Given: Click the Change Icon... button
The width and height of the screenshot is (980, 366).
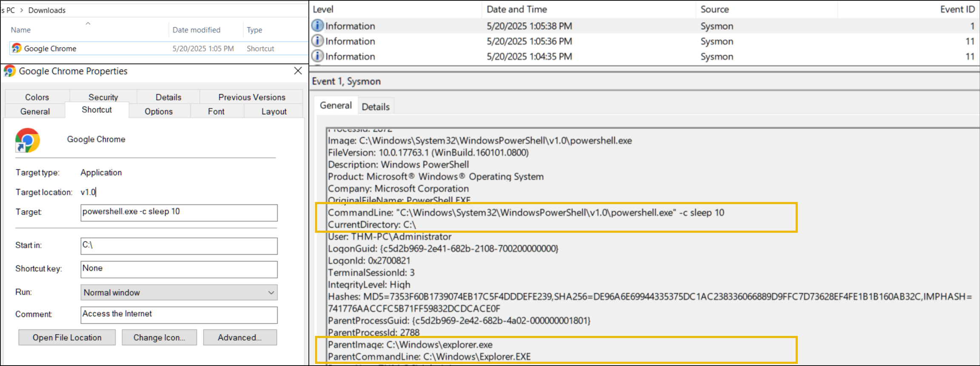Looking at the screenshot, I should (159, 338).
